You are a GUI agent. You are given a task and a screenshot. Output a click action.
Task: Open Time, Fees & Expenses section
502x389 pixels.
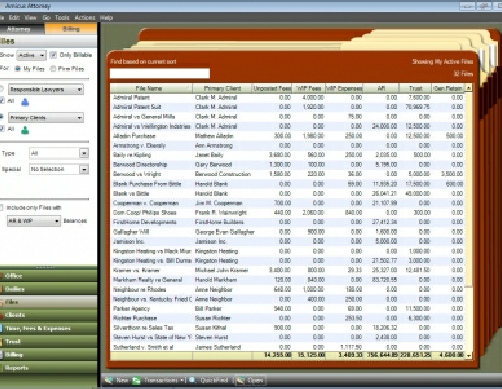(48, 328)
